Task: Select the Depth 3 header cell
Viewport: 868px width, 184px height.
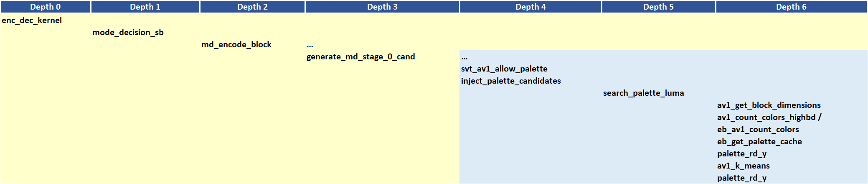Action: (382, 7)
